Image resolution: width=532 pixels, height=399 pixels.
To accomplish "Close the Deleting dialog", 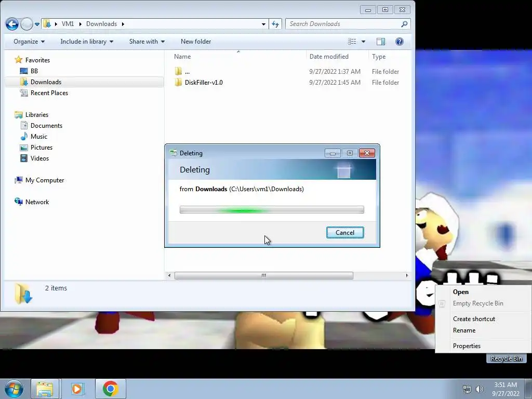I will click(367, 153).
